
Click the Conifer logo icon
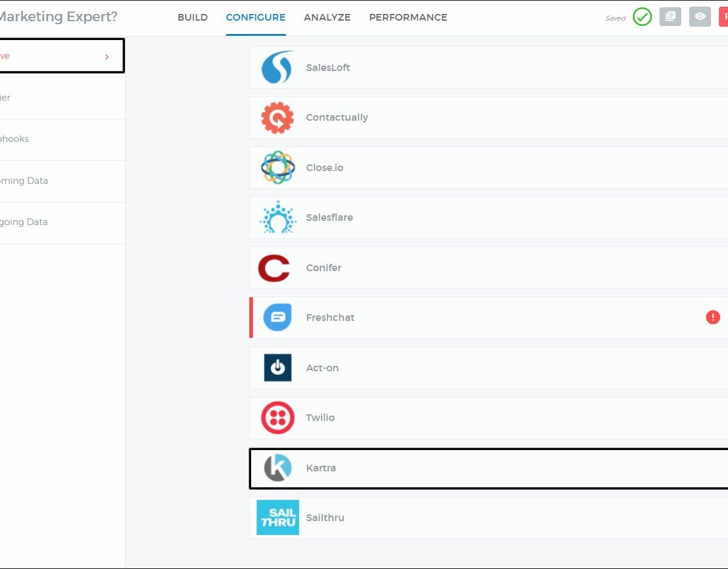pyautogui.click(x=274, y=268)
